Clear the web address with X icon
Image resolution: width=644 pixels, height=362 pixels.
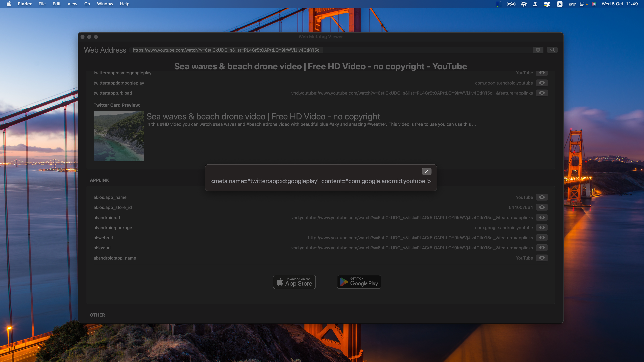tap(538, 50)
